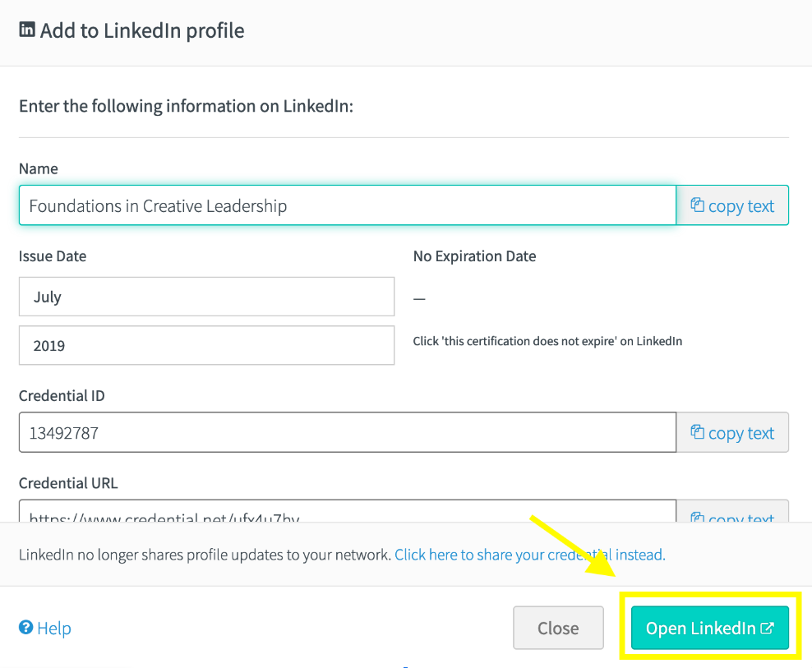Click the expiration note about 'does not expire'
Image resolution: width=812 pixels, height=668 pixels.
pyautogui.click(x=547, y=341)
